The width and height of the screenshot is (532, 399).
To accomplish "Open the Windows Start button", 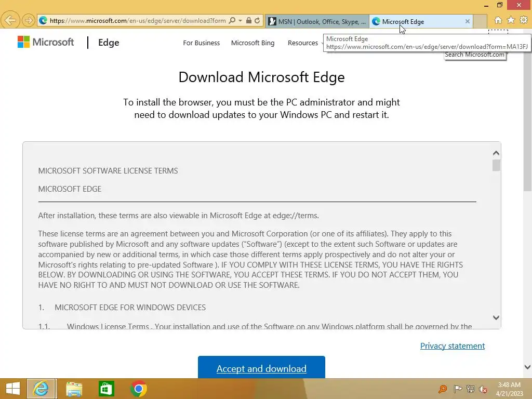I will point(13,389).
